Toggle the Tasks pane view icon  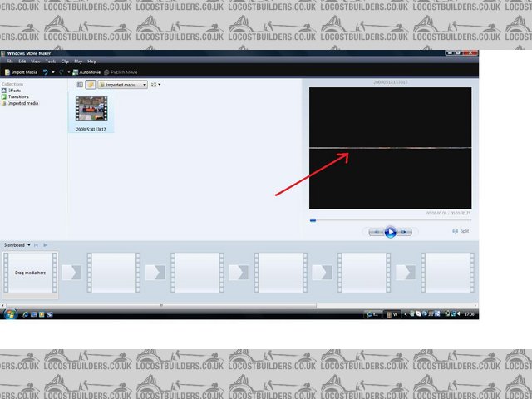click(81, 85)
